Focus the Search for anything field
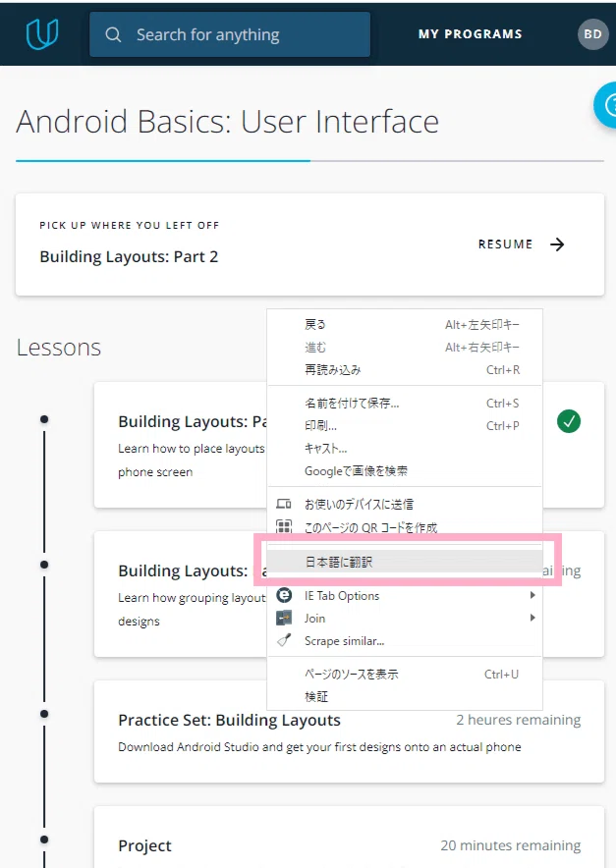616x868 pixels. [x=230, y=34]
